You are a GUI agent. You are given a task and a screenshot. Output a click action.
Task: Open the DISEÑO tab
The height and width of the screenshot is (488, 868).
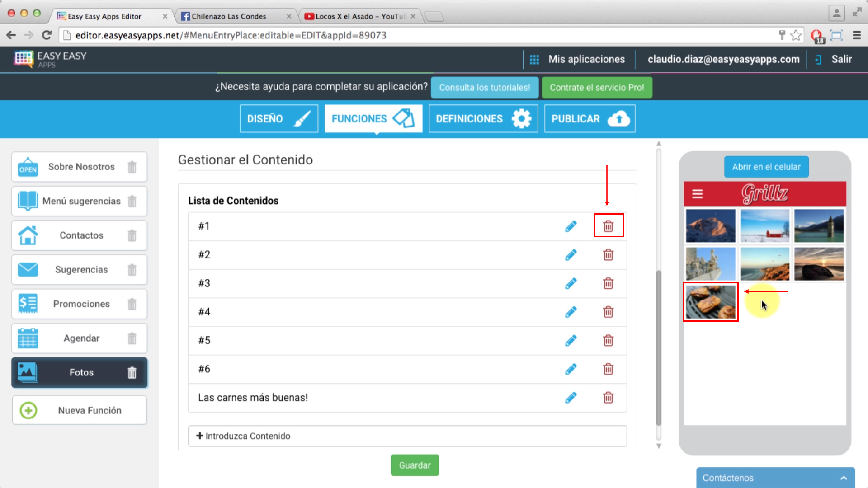pyautogui.click(x=279, y=119)
